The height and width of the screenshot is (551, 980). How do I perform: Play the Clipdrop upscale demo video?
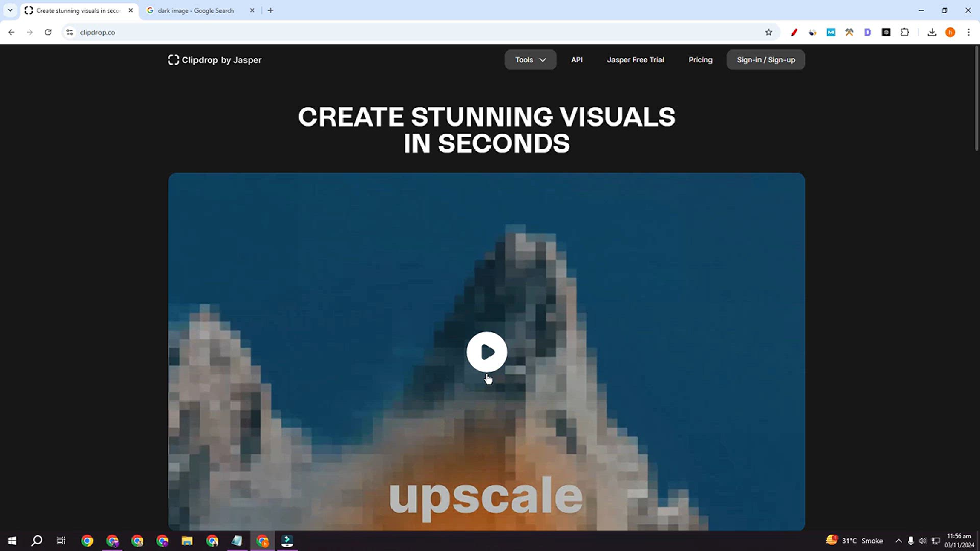(x=486, y=352)
